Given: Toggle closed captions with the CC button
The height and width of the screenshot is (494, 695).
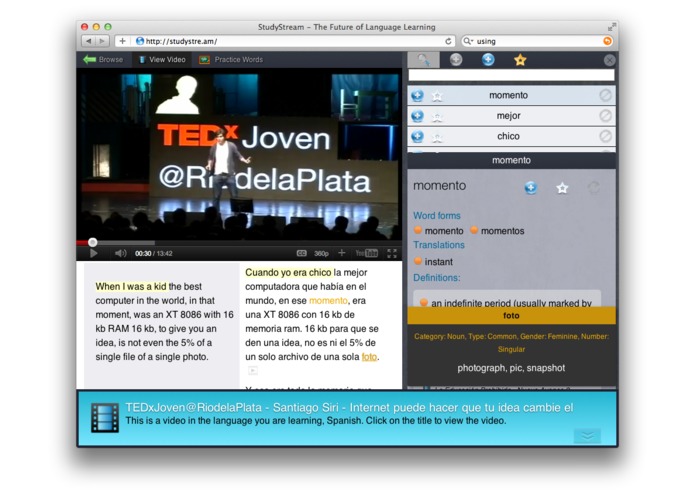Looking at the screenshot, I should (301, 253).
